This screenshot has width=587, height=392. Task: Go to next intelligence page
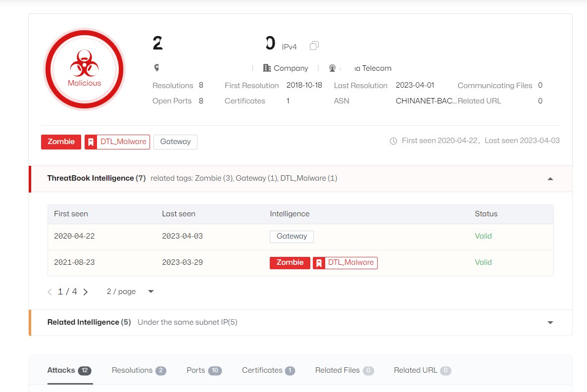point(85,292)
